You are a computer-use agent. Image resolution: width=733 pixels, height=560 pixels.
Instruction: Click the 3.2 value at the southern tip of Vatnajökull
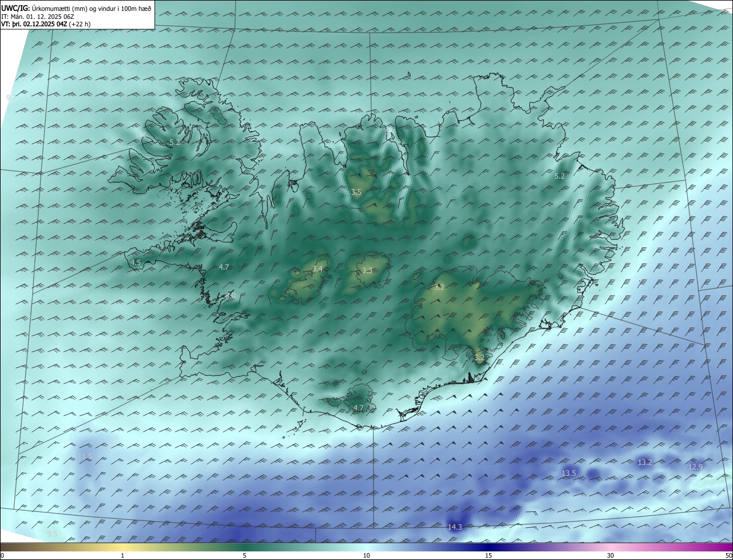tap(479, 358)
